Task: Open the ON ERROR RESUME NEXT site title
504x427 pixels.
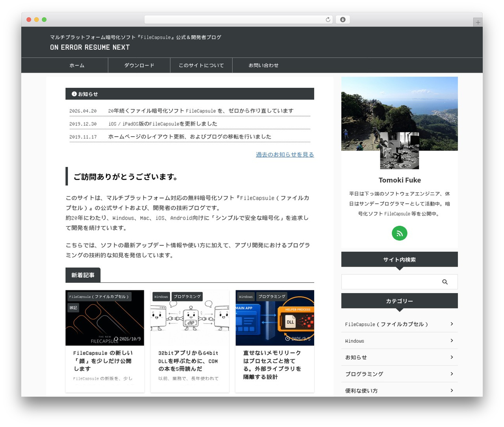Action: click(90, 47)
